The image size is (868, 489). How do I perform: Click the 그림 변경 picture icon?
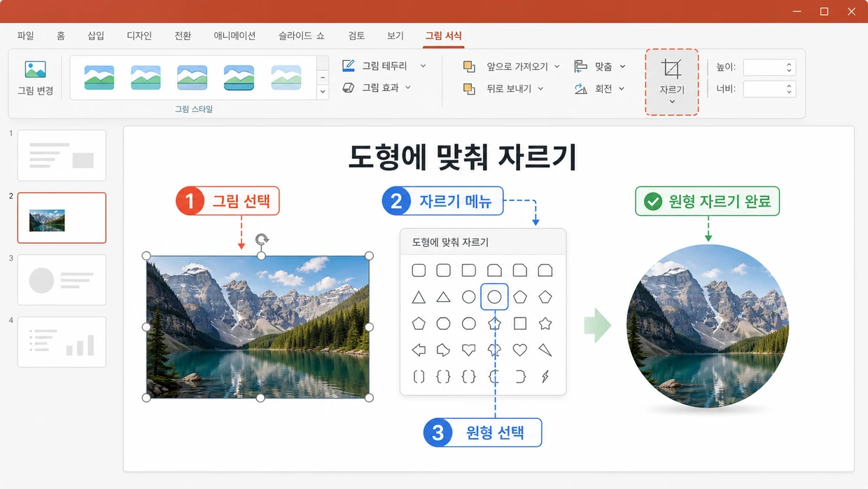tap(35, 69)
